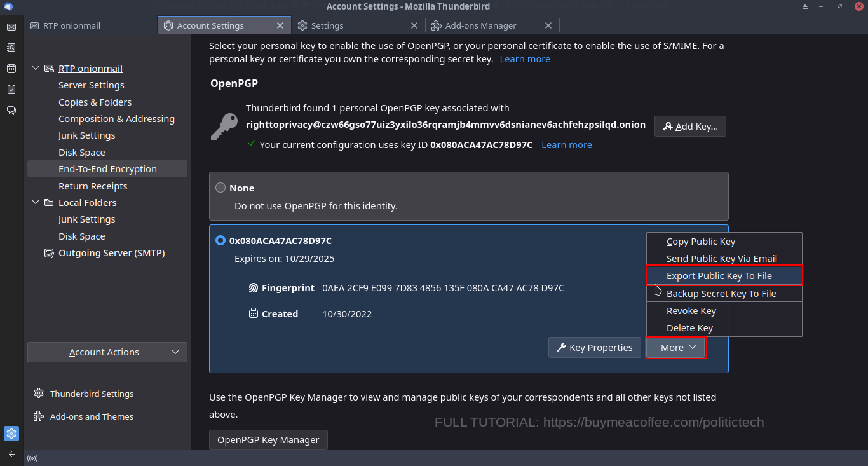This screenshot has width=868, height=466.
Task: Select key 0x080ACA47AC78D97C radio button
Action: point(220,240)
